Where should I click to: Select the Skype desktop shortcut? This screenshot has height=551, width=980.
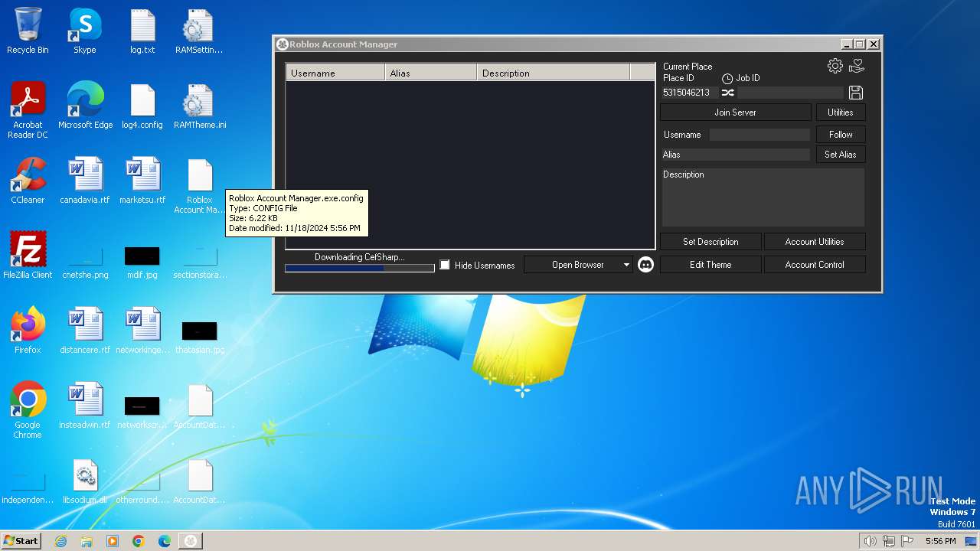(x=85, y=31)
